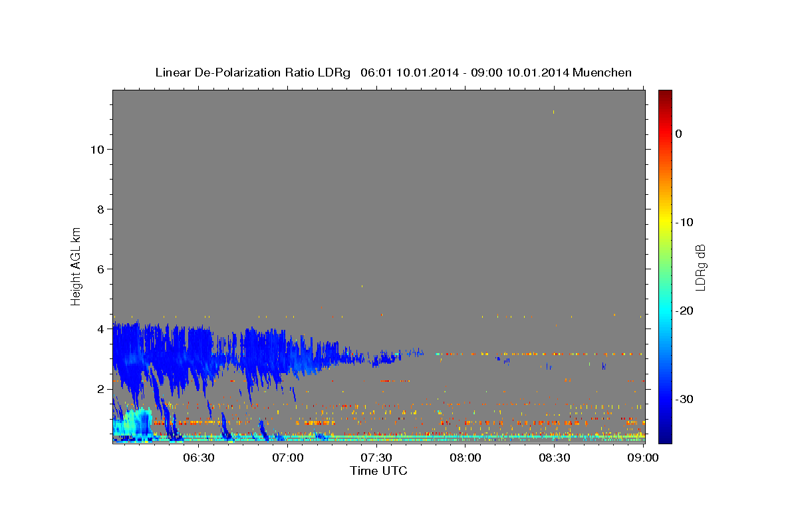This screenshot has width=798, height=532.
Task: Click the colorbar value '-10'
Action: coord(685,222)
